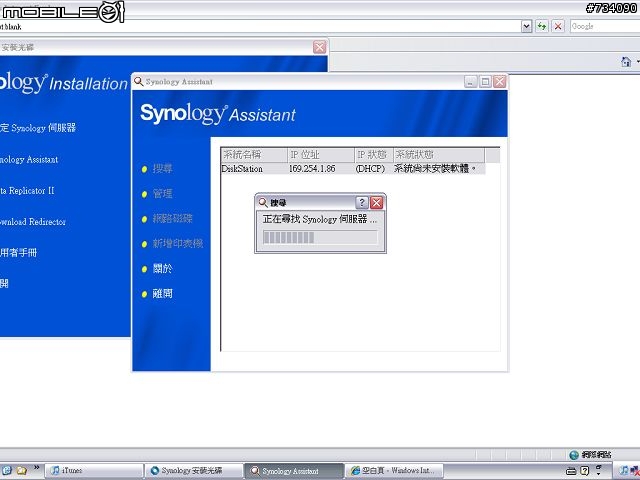Click the search progress bar
Viewport: 640px width, 480px height.
[x=320, y=238]
